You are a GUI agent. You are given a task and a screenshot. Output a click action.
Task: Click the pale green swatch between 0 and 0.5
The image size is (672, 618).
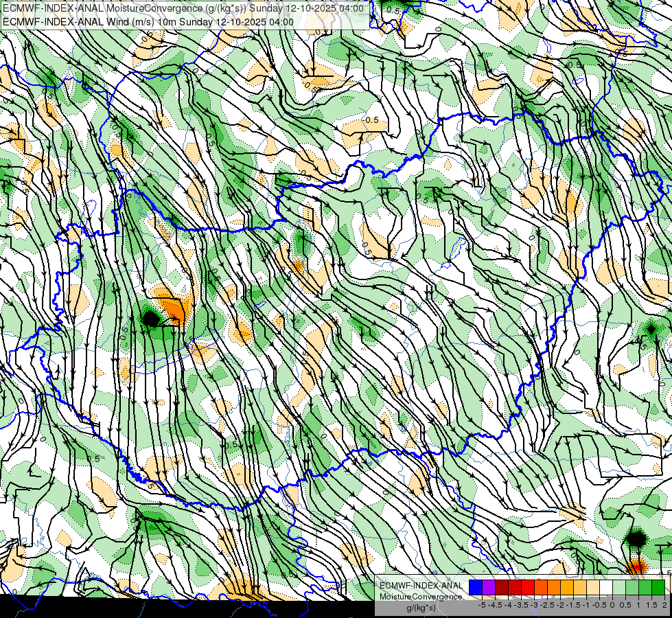(619, 588)
